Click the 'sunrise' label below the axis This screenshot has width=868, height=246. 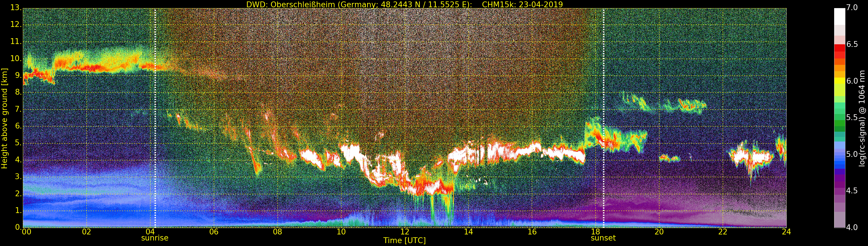click(155, 238)
